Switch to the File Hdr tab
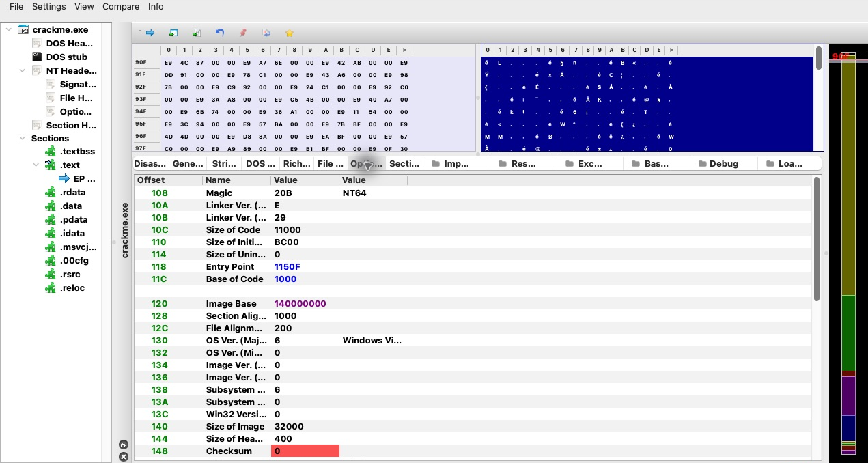Image resolution: width=868 pixels, height=463 pixels. (x=331, y=164)
